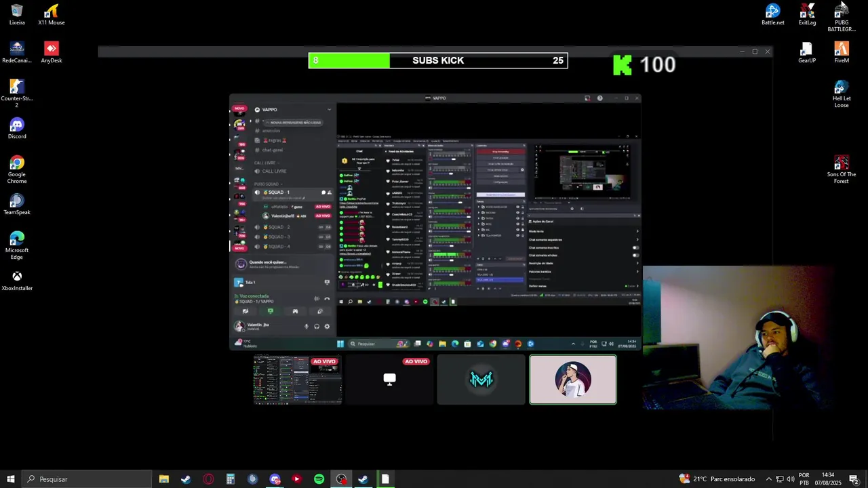This screenshot has width=868, height=488.
Task: Click the green Kick logo counter
Action: (644, 64)
